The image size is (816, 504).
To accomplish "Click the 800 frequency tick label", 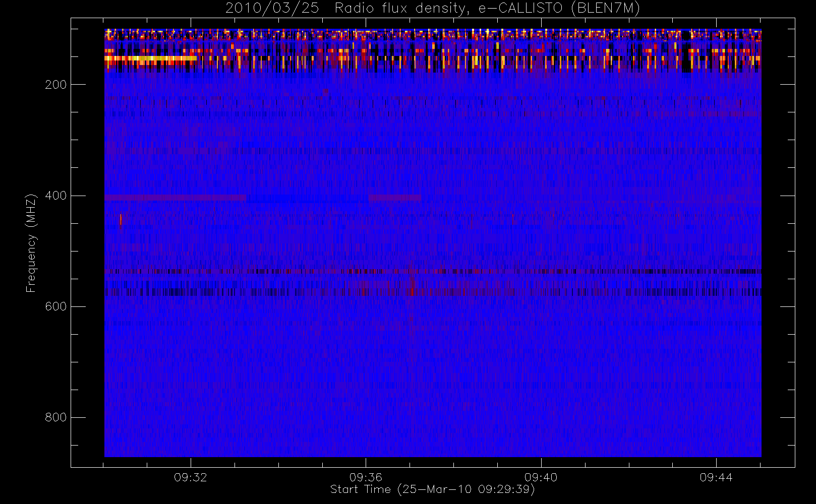I will point(56,417).
